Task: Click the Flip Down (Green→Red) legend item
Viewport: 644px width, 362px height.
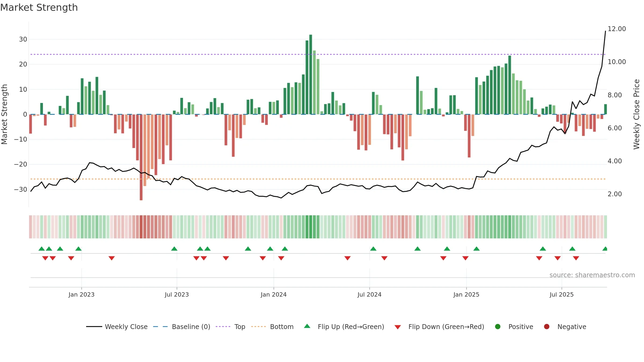Action: tap(439, 327)
